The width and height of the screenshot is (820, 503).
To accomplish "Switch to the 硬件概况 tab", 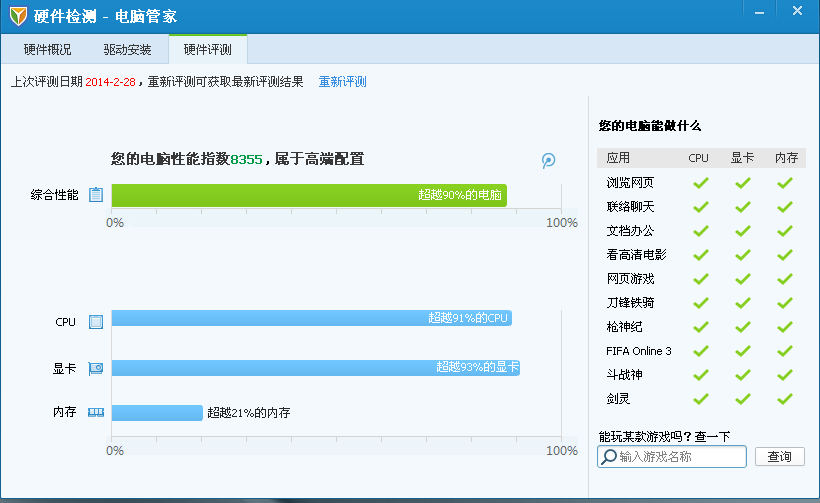I will (x=48, y=49).
